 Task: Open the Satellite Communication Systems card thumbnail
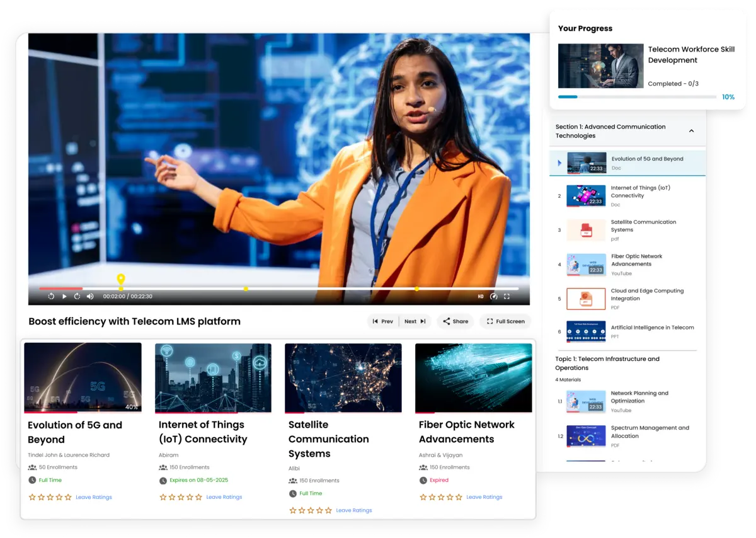pyautogui.click(x=343, y=377)
